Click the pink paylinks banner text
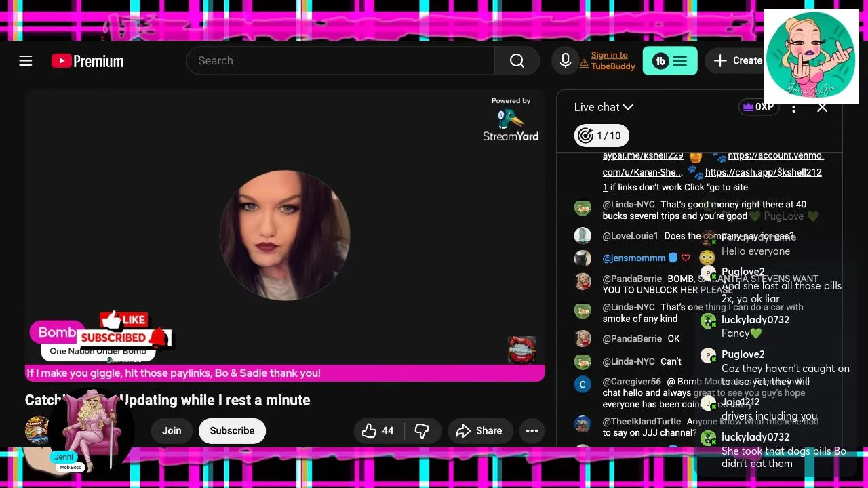Screen dimensions: 868x488 pyautogui.click(x=174, y=373)
